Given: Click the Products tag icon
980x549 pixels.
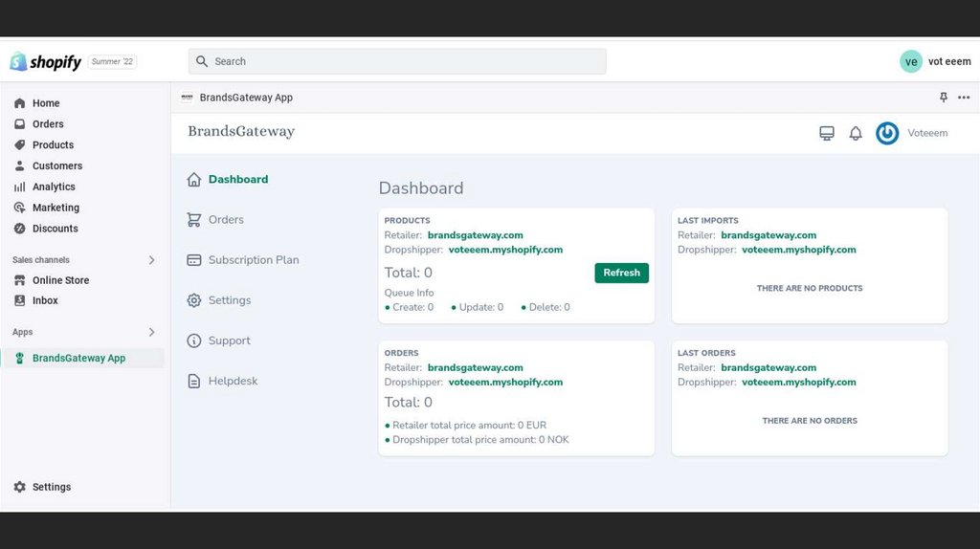Looking at the screenshot, I should coord(20,144).
